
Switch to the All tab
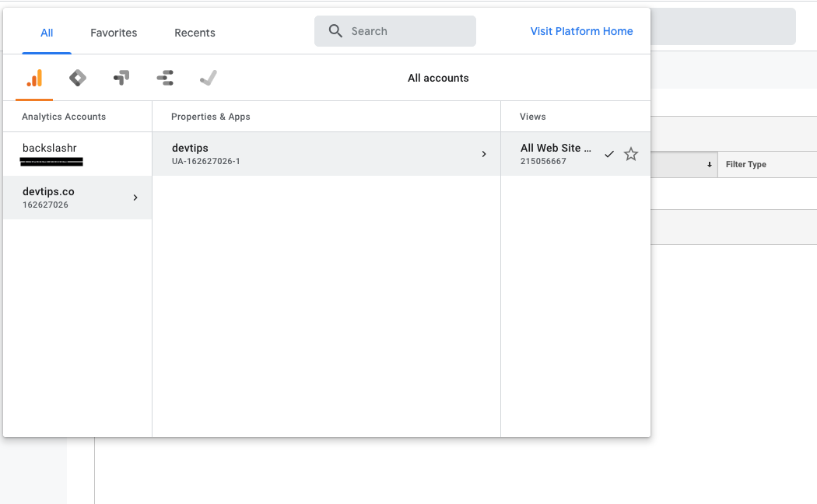pos(47,33)
